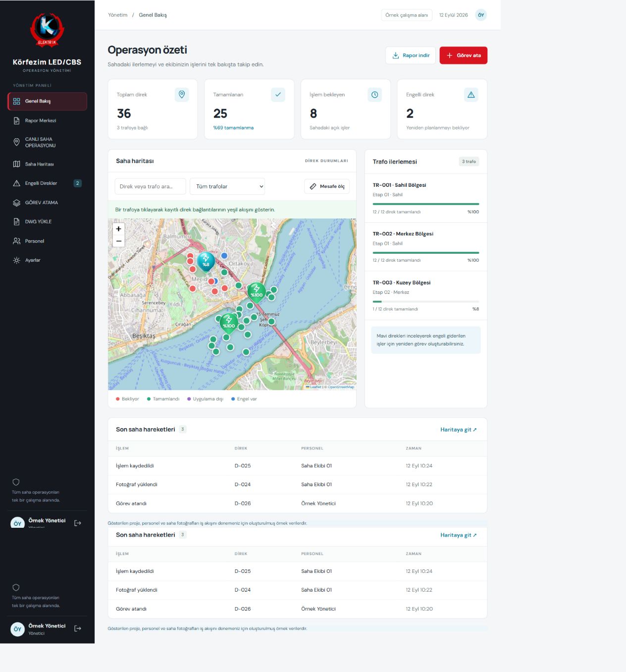626x672 pixels.
Task: Focus the Direk veya trafo ara search field
Action: tap(151, 186)
